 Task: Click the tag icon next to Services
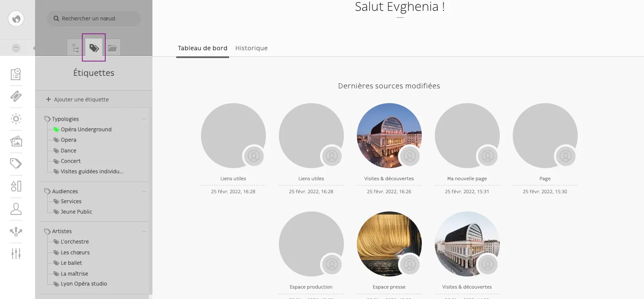point(56,201)
